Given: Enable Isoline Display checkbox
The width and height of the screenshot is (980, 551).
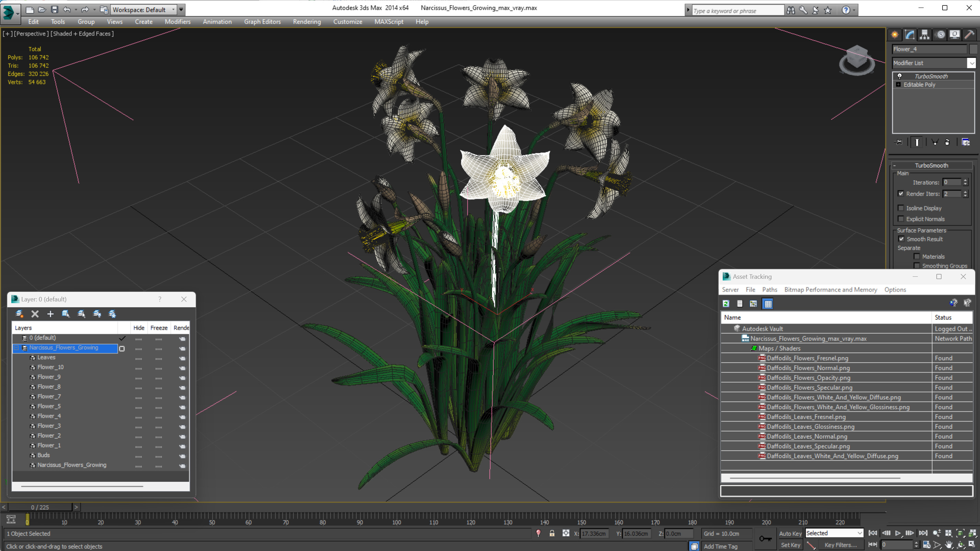Looking at the screenshot, I should pos(901,208).
